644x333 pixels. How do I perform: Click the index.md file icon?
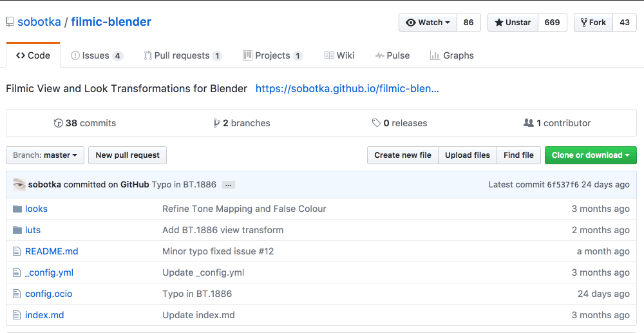[17, 316]
